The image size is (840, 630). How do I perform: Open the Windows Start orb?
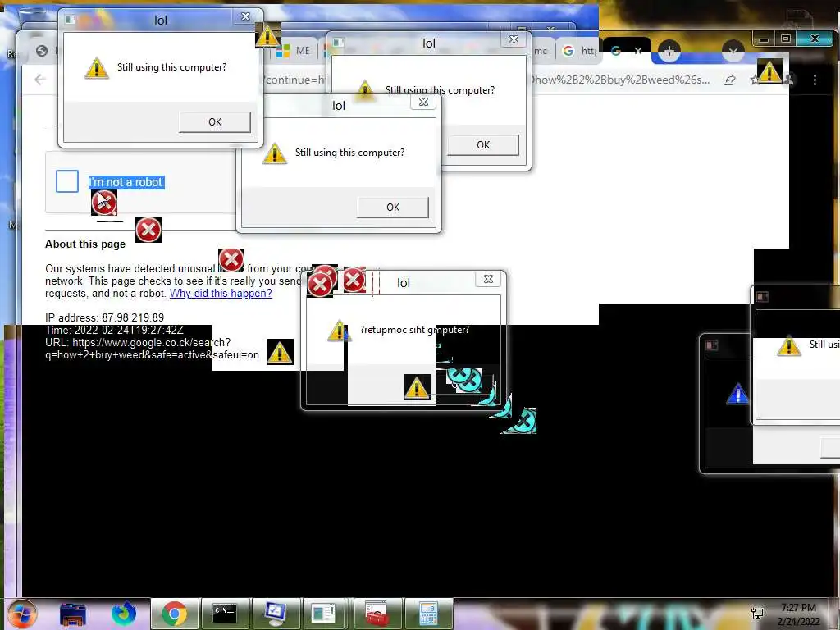coord(21,614)
